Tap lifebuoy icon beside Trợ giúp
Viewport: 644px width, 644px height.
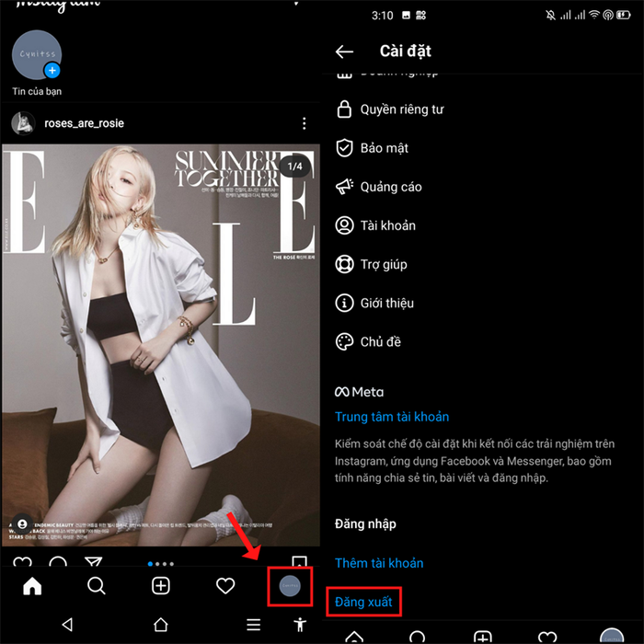pyautogui.click(x=344, y=265)
